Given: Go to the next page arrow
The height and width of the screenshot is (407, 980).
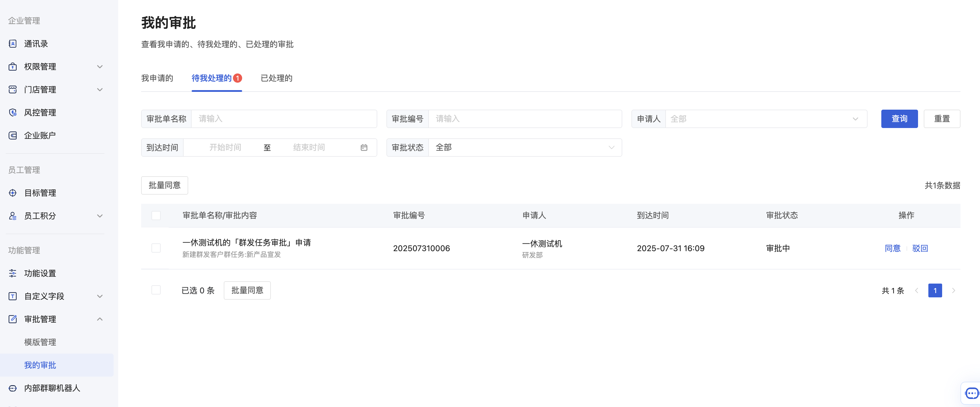Looking at the screenshot, I should pyautogui.click(x=953, y=290).
